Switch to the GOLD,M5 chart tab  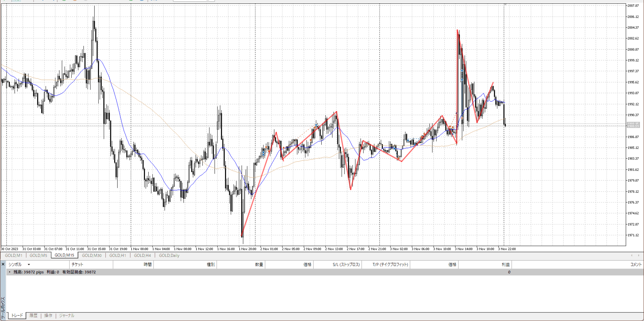click(x=38, y=256)
